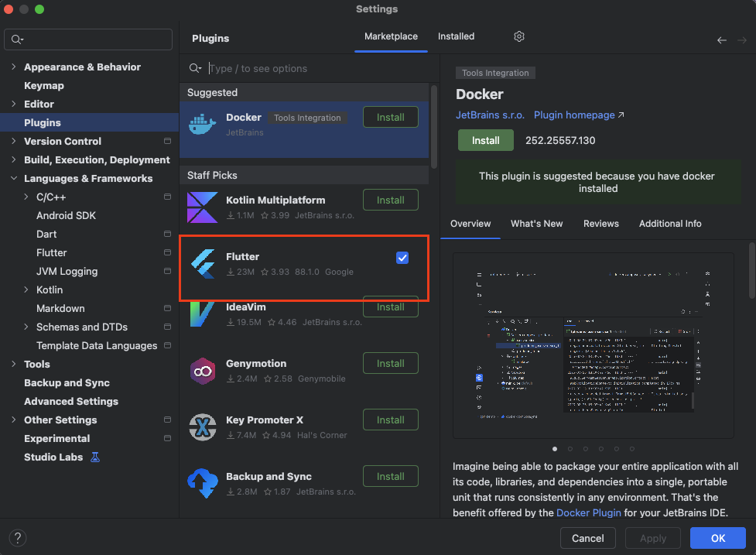Open the plugins gear settings menu
The image size is (756, 555).
[x=518, y=36]
